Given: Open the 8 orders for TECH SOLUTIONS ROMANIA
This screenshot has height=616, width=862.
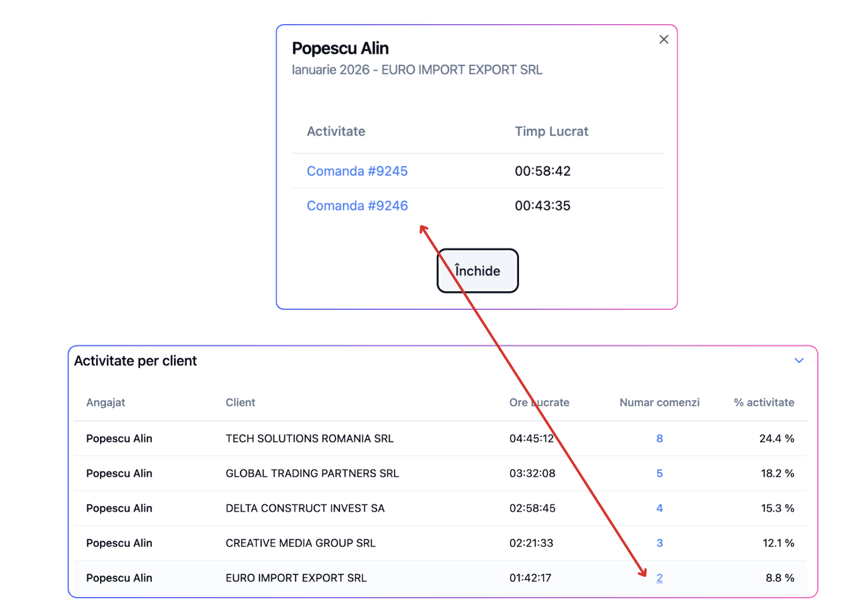Looking at the screenshot, I should click(659, 438).
